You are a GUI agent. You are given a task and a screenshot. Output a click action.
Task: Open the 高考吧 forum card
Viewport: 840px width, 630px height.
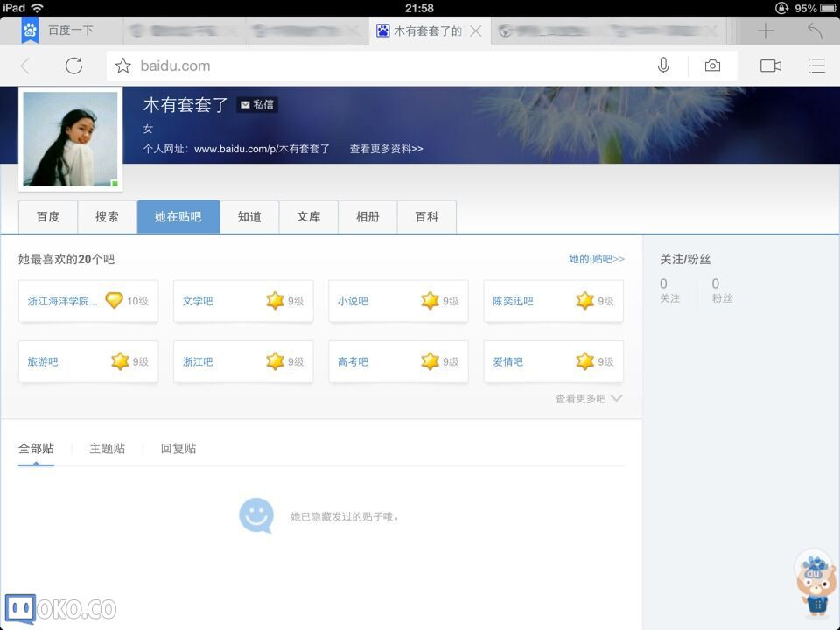pyautogui.click(x=398, y=361)
